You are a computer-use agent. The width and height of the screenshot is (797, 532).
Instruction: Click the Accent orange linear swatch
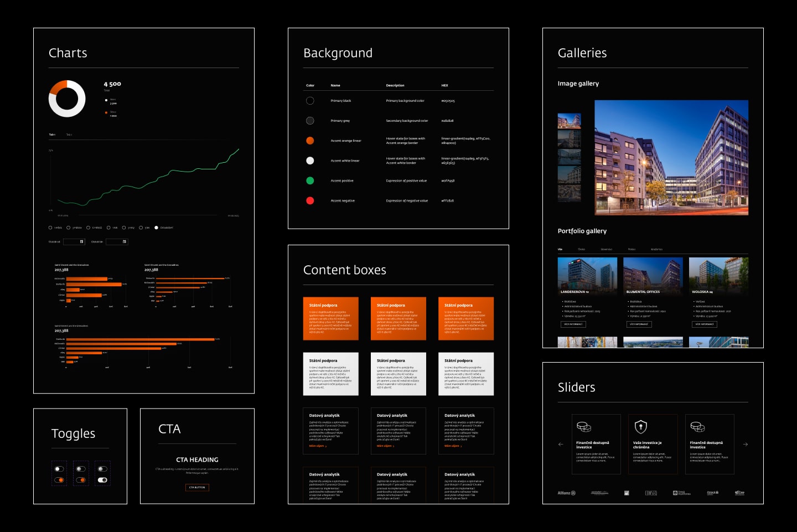tap(310, 141)
